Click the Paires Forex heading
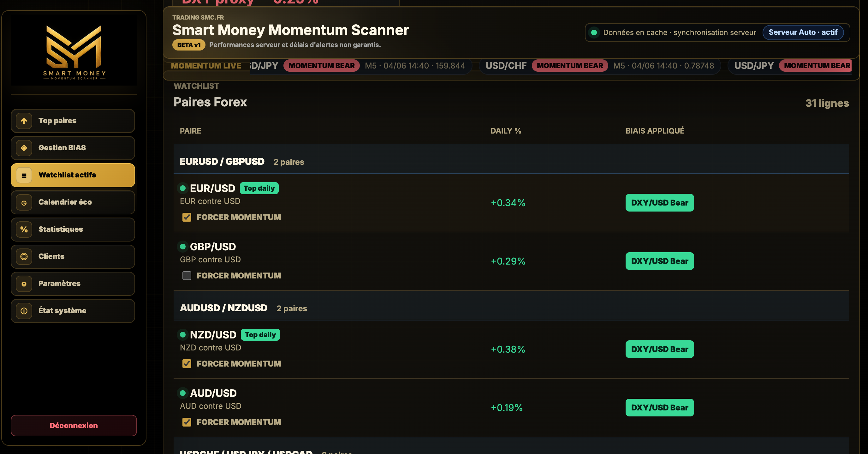 [210, 102]
